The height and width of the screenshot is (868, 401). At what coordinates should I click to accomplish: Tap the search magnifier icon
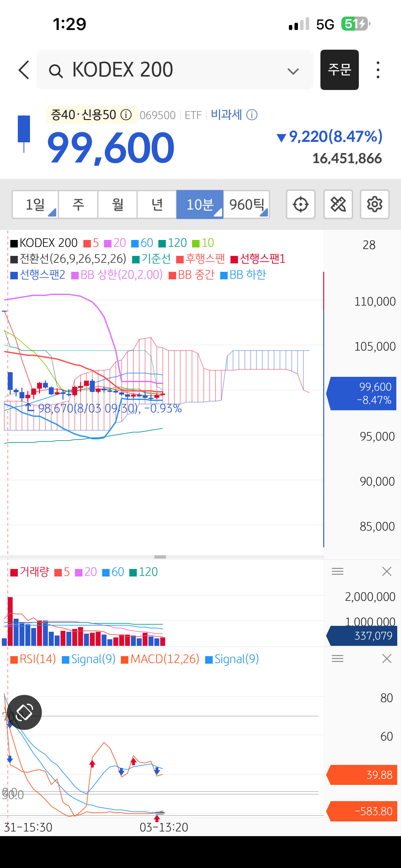tap(56, 71)
